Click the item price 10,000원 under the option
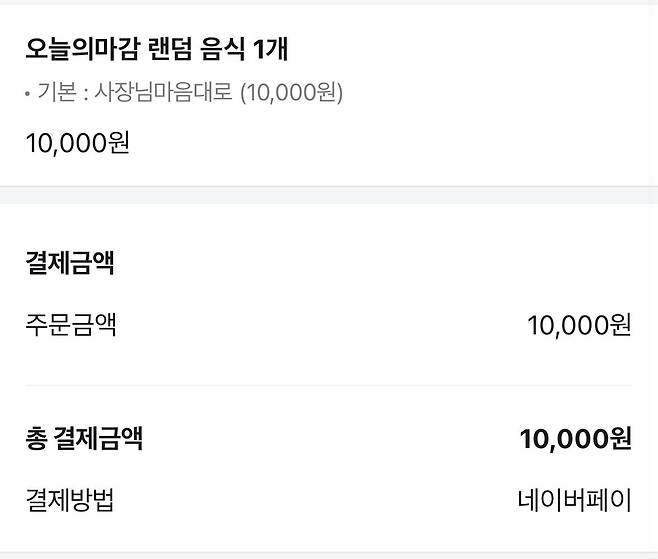This screenshot has width=658, height=559. 77,142
